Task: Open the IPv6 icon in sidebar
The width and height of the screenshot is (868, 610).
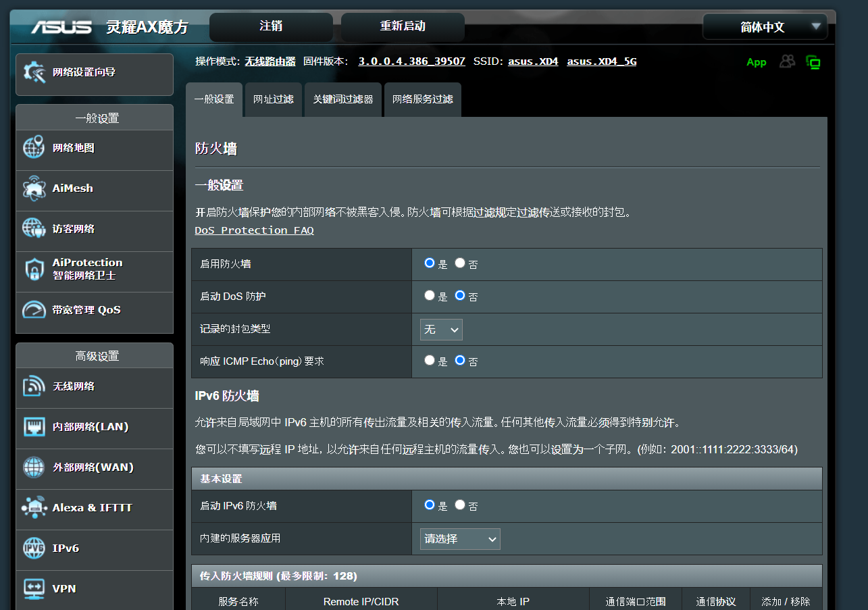Action: [x=34, y=549]
